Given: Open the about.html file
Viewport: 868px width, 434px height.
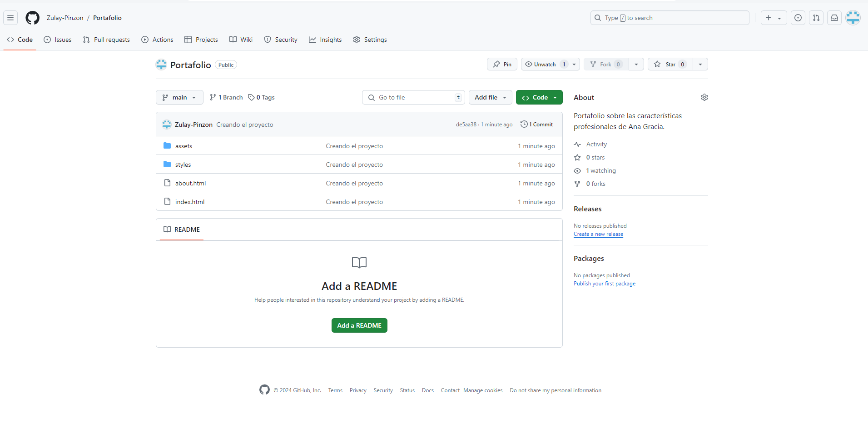Looking at the screenshot, I should [190, 183].
